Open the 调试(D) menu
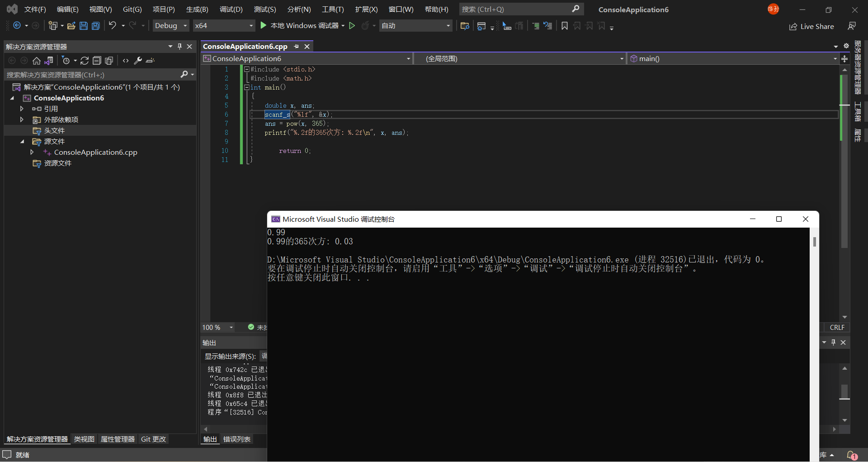This screenshot has width=868, height=462. 231,10
